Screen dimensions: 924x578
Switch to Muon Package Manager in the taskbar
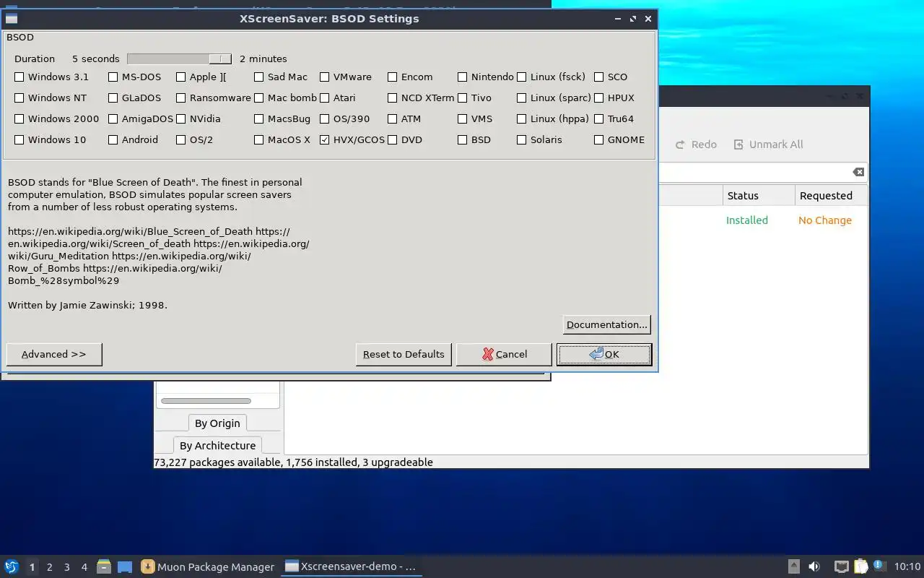[208, 566]
